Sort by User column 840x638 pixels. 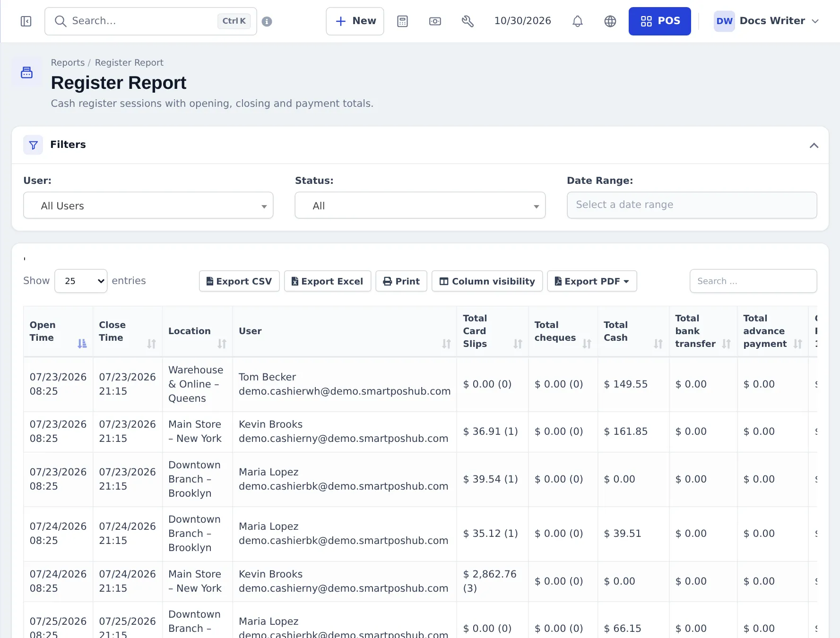pyautogui.click(x=345, y=331)
